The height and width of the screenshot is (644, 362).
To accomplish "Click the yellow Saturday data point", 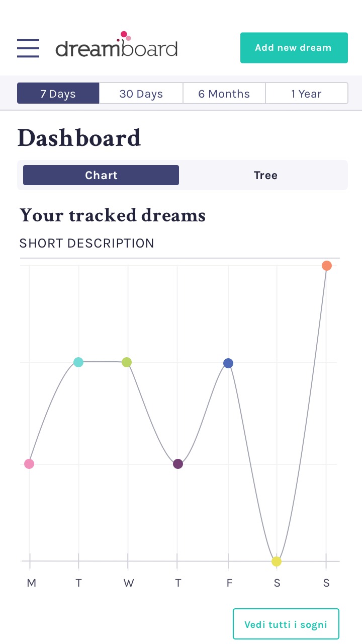I will coord(277,561).
